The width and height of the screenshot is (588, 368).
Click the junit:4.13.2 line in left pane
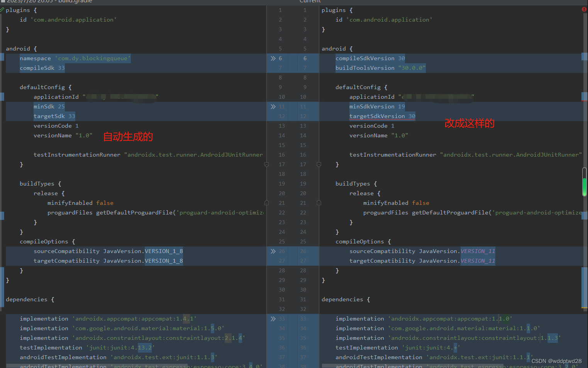click(x=87, y=348)
